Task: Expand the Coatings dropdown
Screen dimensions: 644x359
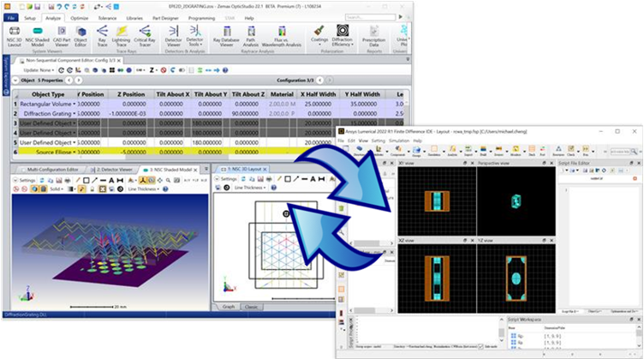Action: tap(319, 36)
